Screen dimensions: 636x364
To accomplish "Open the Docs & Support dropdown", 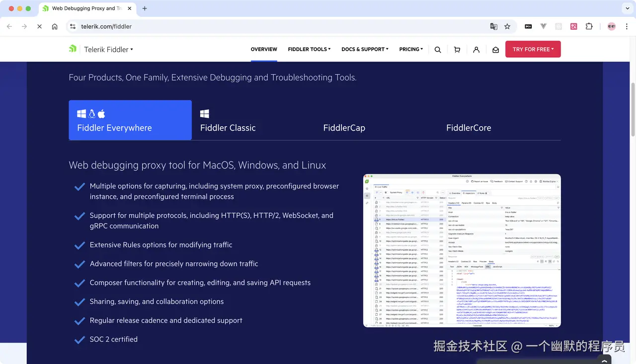I will click(365, 49).
